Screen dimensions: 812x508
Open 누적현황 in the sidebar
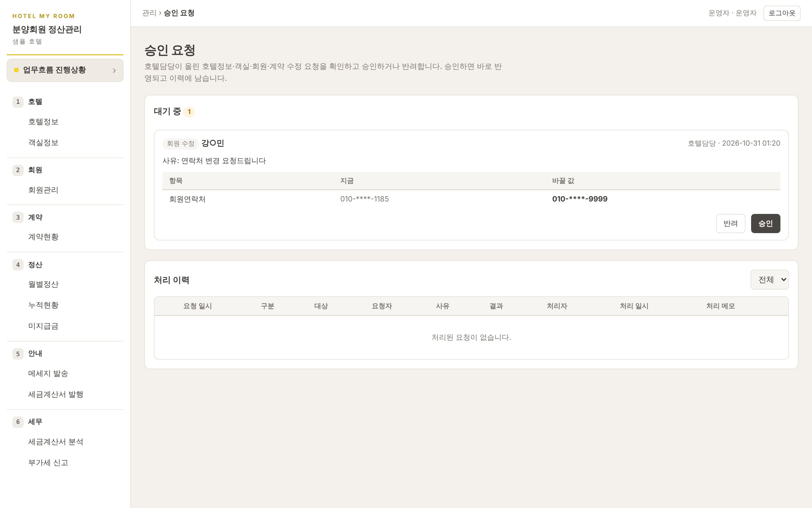[x=43, y=305]
